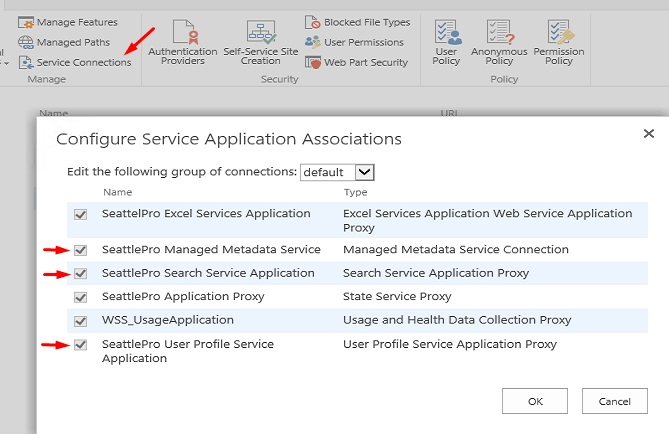Open the User Policy icon
The height and width of the screenshot is (434, 669).
[x=448, y=32]
